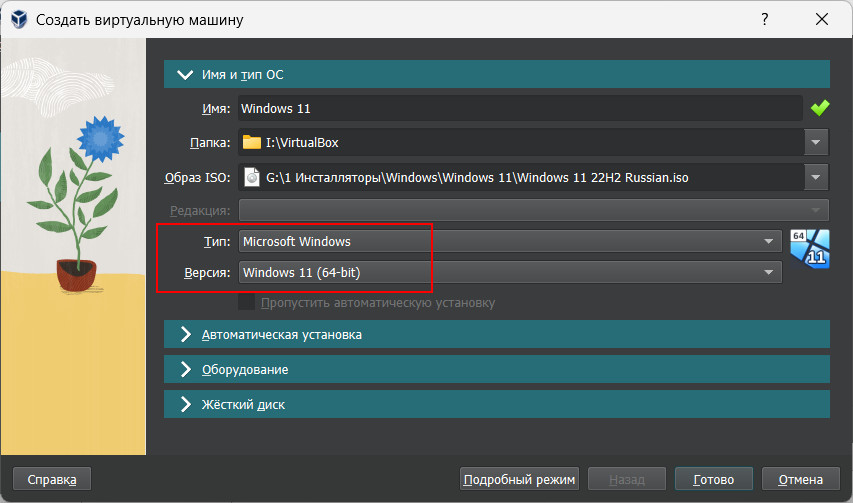Click the VirtualBox logo in title bar
Screen dimensions: 853x503
(x=19, y=20)
